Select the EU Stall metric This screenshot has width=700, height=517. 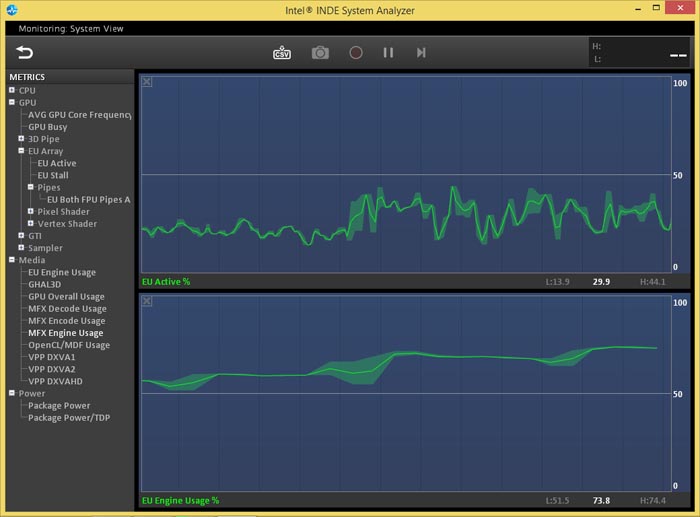52,175
